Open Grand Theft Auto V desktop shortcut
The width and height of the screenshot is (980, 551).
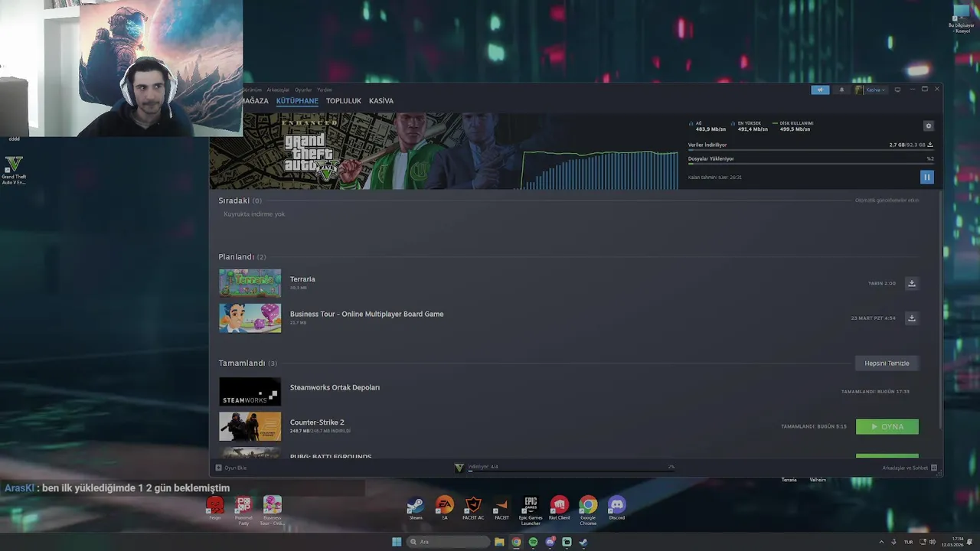pyautogui.click(x=14, y=170)
